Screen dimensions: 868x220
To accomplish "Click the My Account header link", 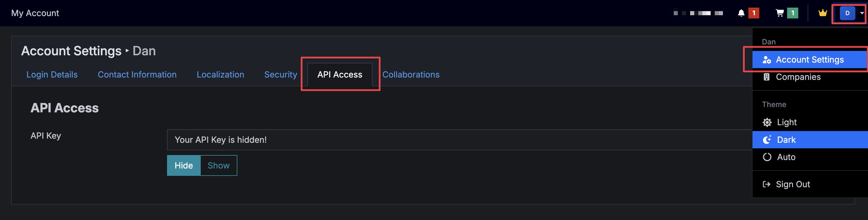I will 35,13.
